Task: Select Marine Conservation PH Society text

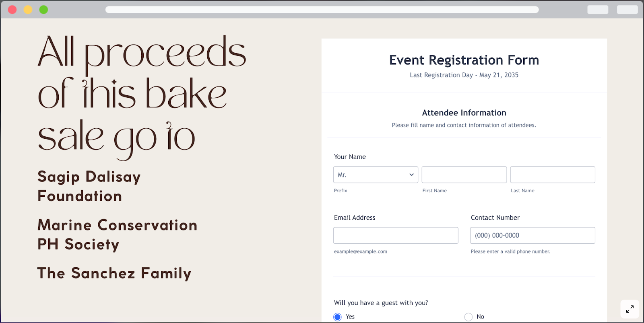Action: [117, 235]
